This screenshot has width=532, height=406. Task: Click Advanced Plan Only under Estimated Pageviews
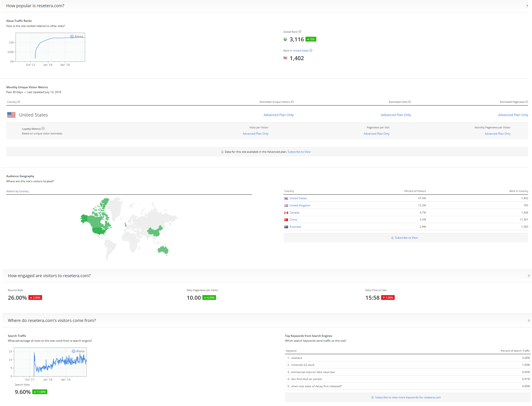(x=513, y=115)
